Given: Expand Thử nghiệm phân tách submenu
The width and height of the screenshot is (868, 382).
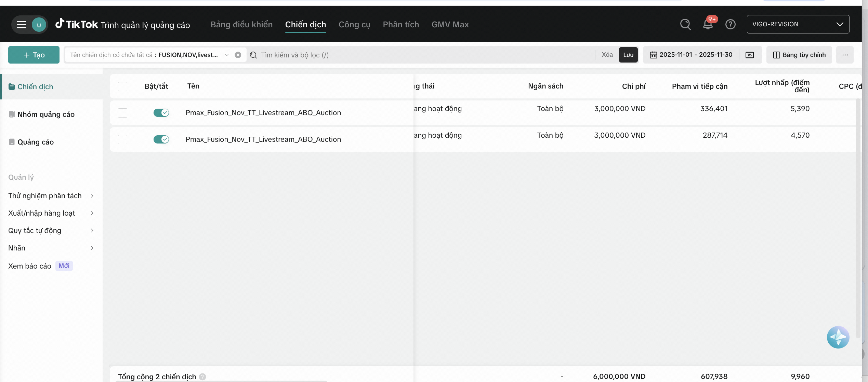Looking at the screenshot, I should [51, 195].
